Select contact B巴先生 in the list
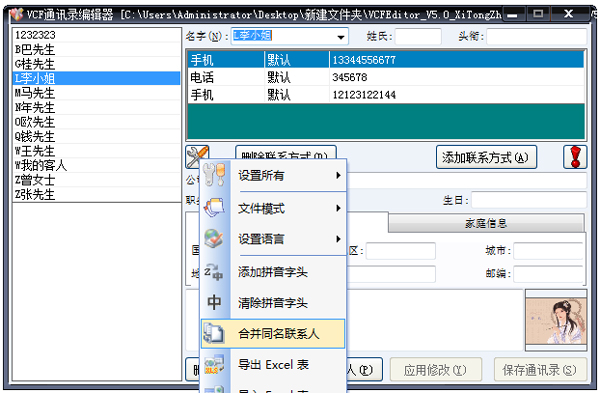 coord(96,49)
